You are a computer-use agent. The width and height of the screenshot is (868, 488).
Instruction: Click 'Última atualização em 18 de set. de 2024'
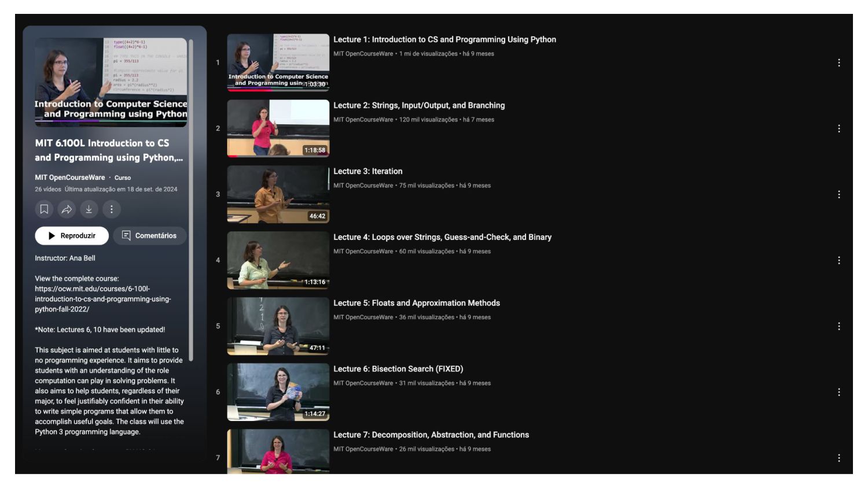(x=121, y=190)
